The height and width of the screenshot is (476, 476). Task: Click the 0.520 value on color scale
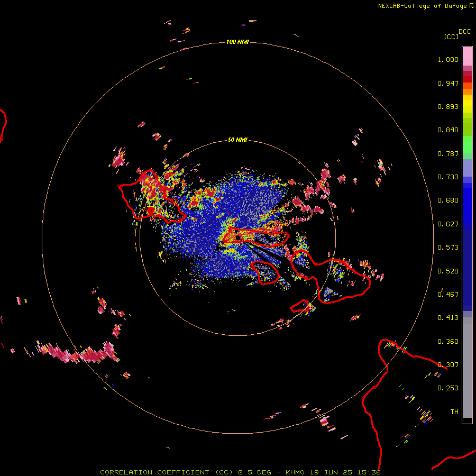coord(448,271)
